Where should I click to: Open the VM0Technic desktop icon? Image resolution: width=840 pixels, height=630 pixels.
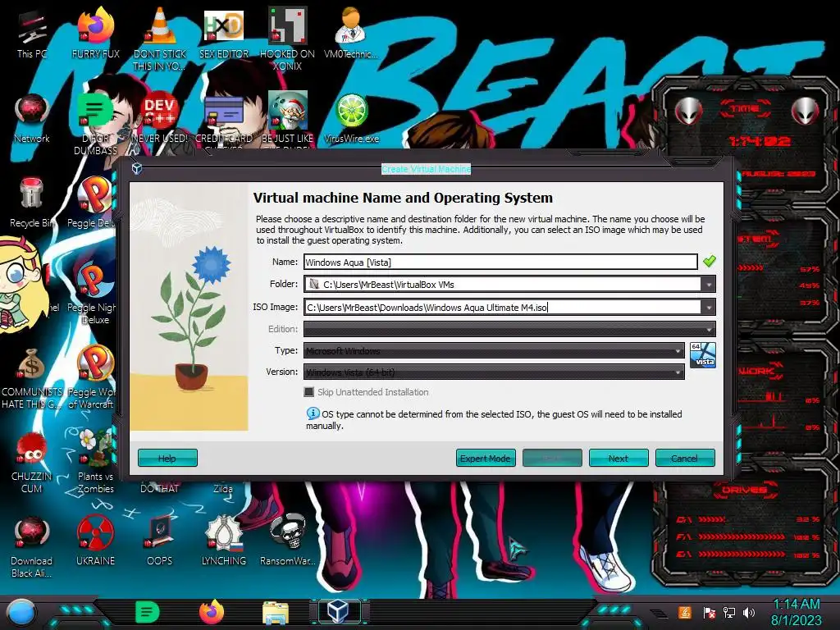pos(350,33)
